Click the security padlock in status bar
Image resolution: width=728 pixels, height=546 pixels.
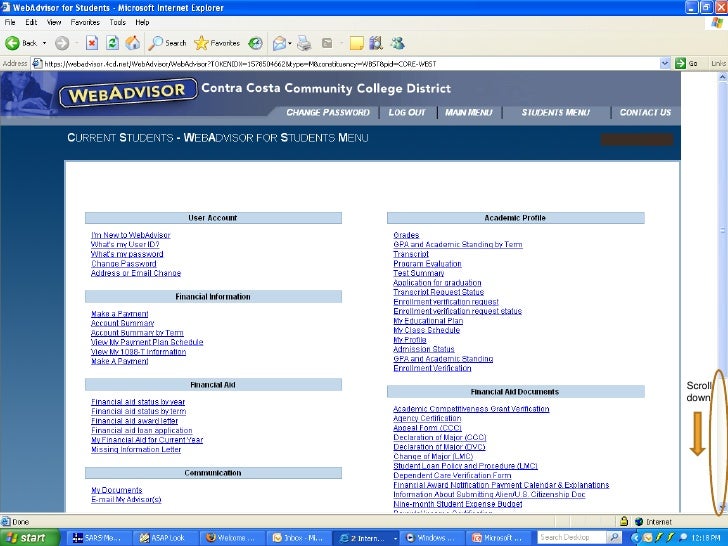pos(624,521)
